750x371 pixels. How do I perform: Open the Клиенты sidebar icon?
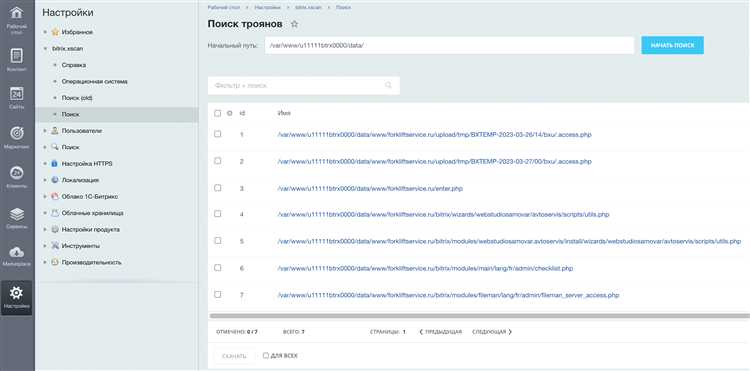(x=17, y=173)
